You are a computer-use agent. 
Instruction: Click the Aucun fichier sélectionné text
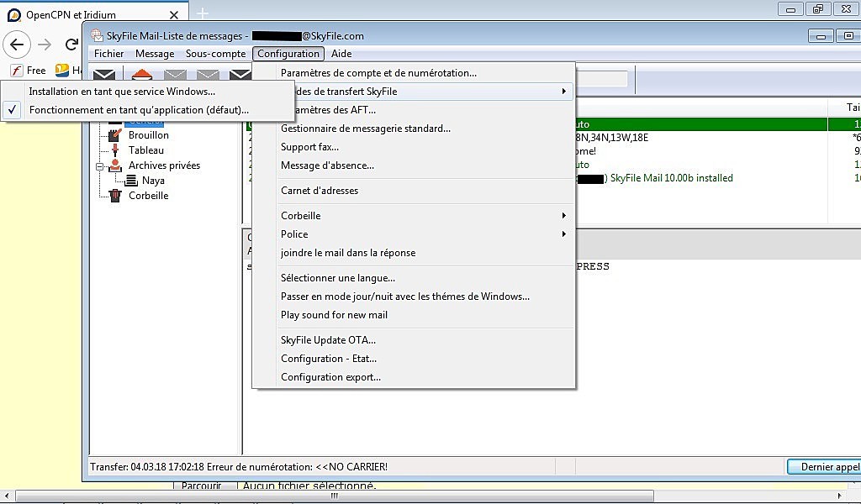(x=309, y=486)
